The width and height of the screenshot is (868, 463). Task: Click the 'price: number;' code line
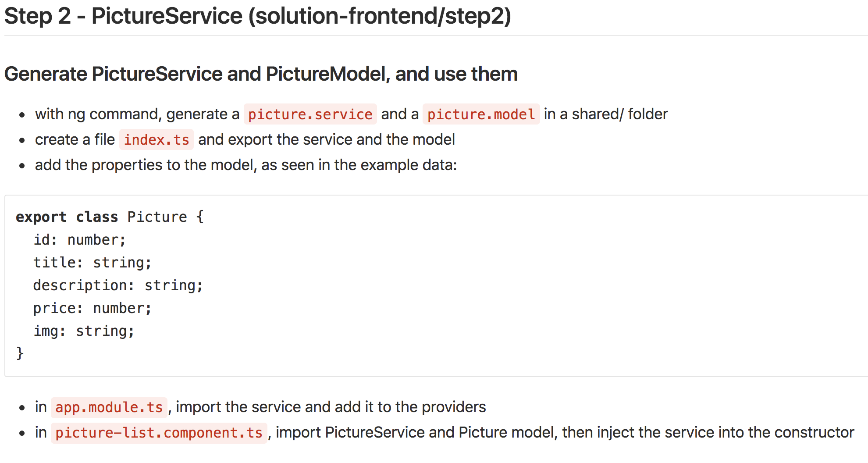click(92, 308)
